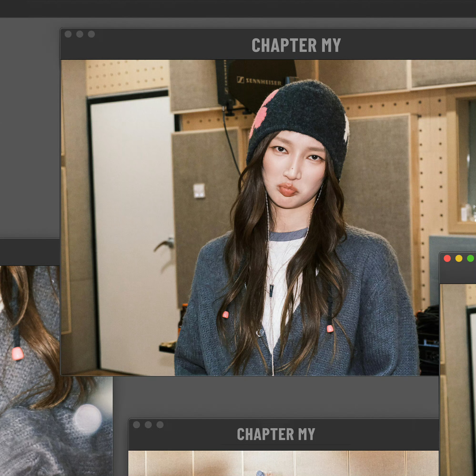Viewport: 476px width, 476px height.
Task: Click the bottom window's CHAPTER MY title
Action: click(x=276, y=434)
